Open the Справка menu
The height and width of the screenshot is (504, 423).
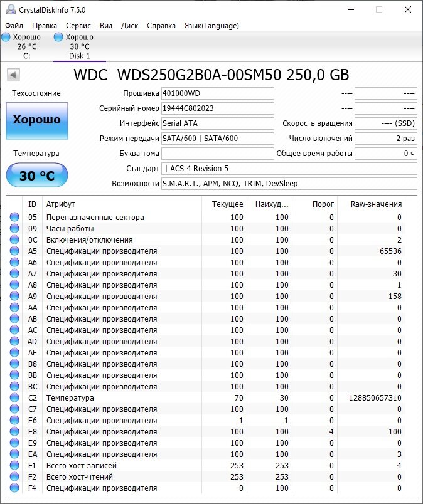161,26
